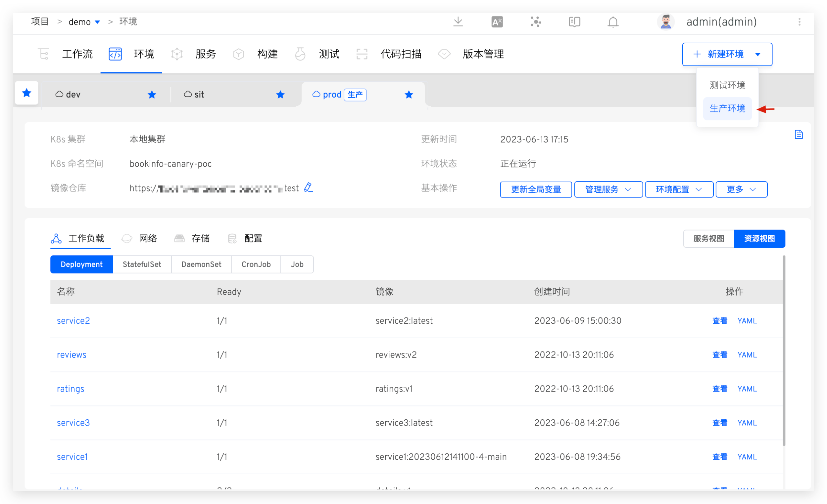Image resolution: width=827 pixels, height=504 pixels.
Task: Switch to the StatefulSet tab
Action: coord(142,264)
